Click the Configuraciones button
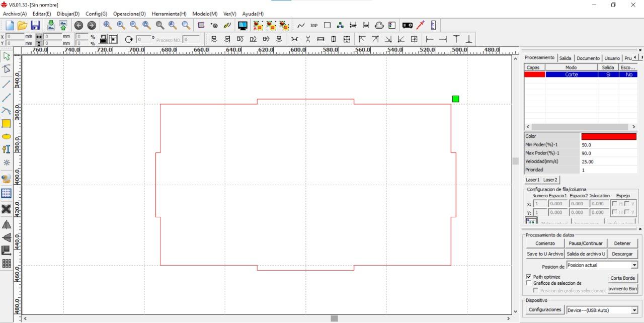644x323 pixels. click(545, 310)
